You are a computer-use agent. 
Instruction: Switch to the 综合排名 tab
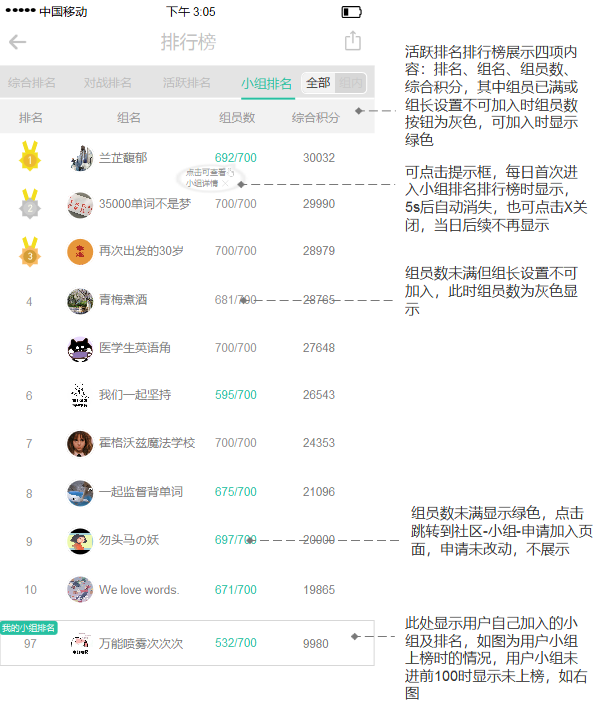(32, 83)
